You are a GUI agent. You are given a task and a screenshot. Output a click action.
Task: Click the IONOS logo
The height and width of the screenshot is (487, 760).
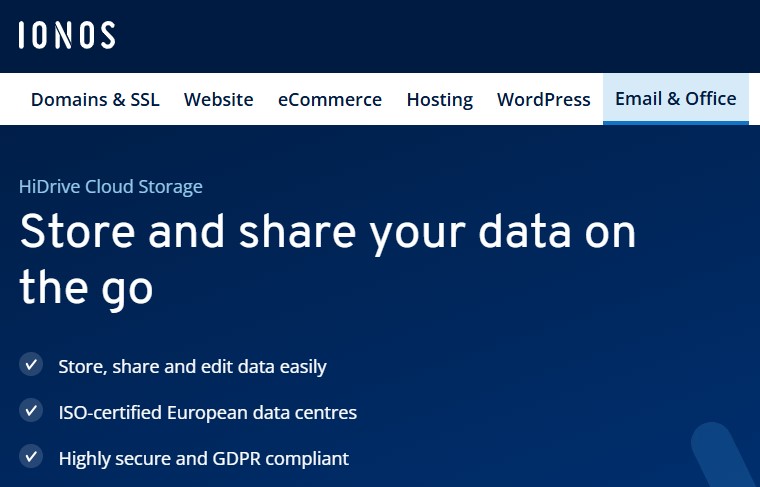click(x=66, y=36)
